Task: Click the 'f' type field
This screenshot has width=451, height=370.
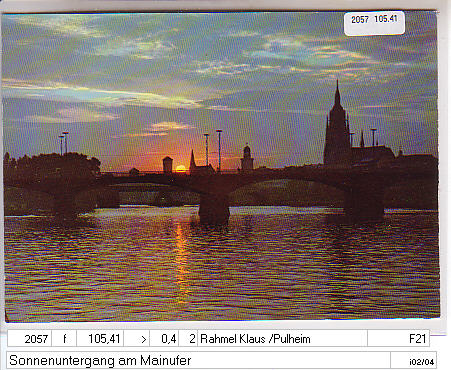Action: 64,339
